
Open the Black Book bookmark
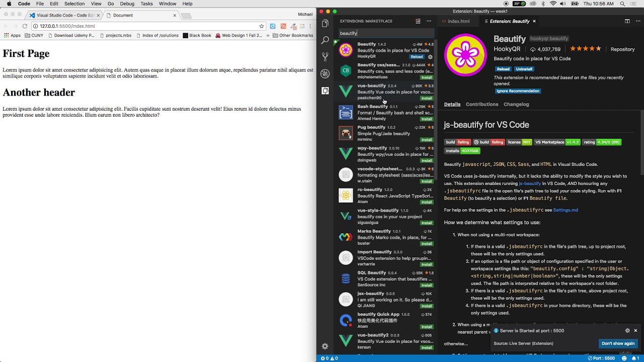coord(197,36)
